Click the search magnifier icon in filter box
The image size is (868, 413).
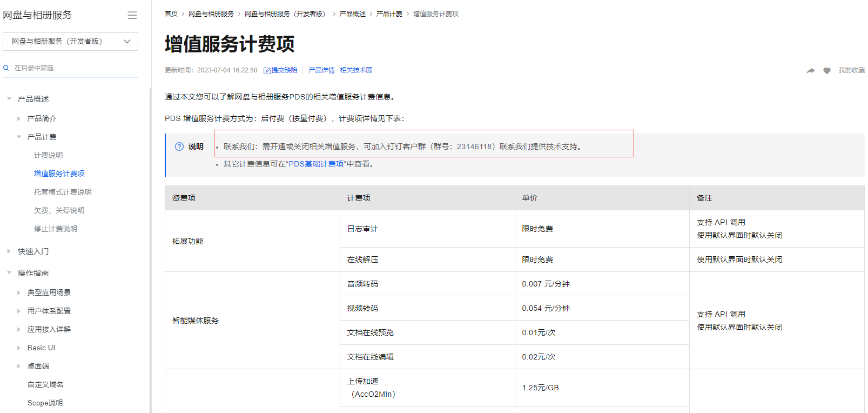pos(6,68)
